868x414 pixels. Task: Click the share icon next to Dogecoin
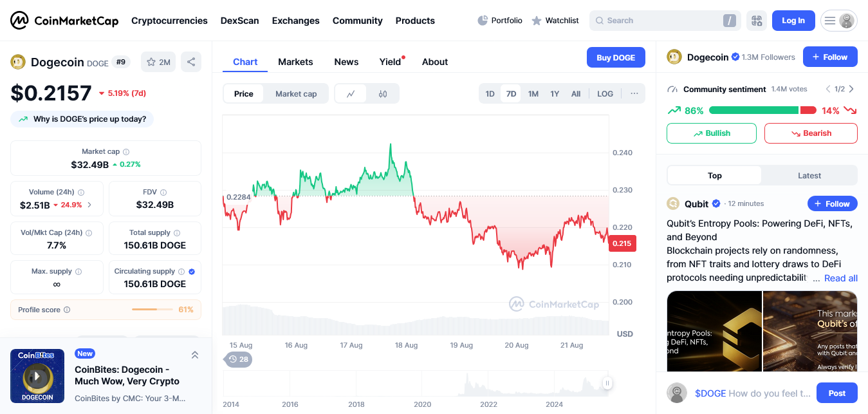[191, 62]
